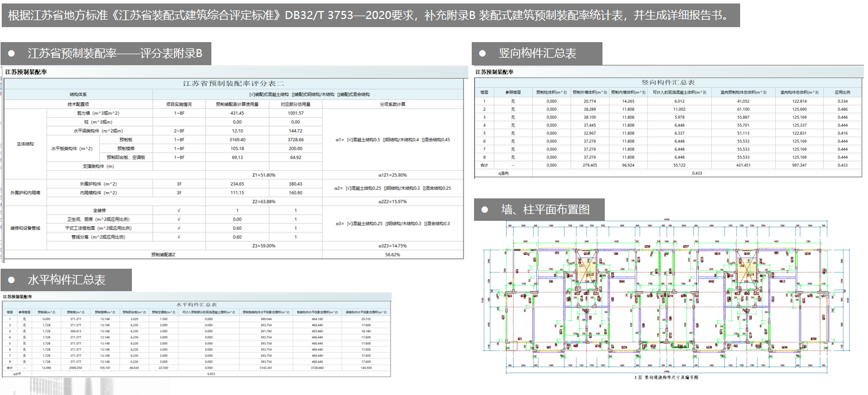The width and height of the screenshot is (868, 395).
Task: Click floor 2 cast-in-place volume 11.002
Action: click(679, 109)
